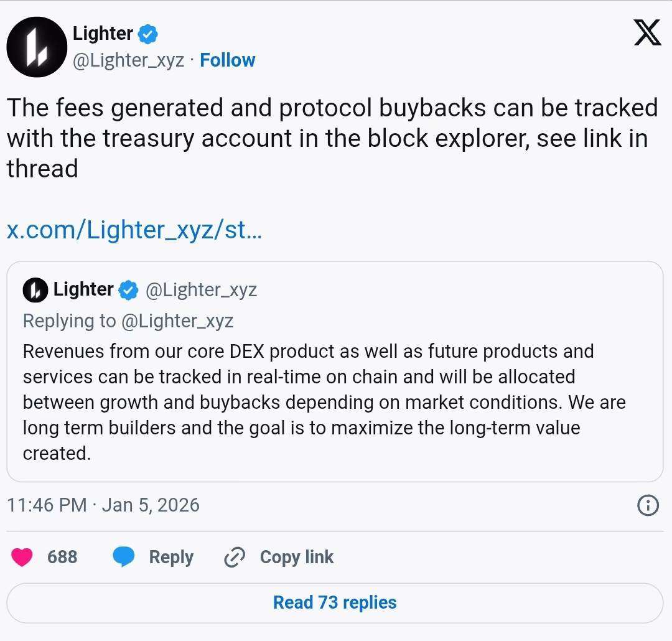The height and width of the screenshot is (641, 672).
Task: Open tweet info via the circled-i icon
Action: click(x=647, y=505)
